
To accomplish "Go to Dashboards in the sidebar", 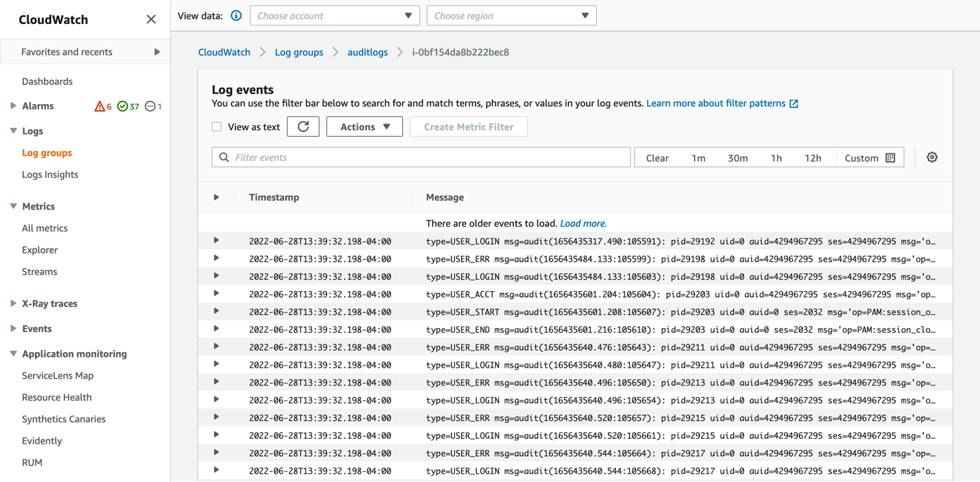I will click(x=47, y=81).
